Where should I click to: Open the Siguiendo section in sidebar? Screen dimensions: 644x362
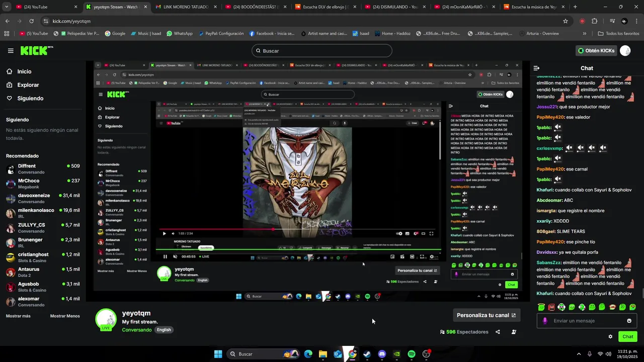(x=30, y=99)
